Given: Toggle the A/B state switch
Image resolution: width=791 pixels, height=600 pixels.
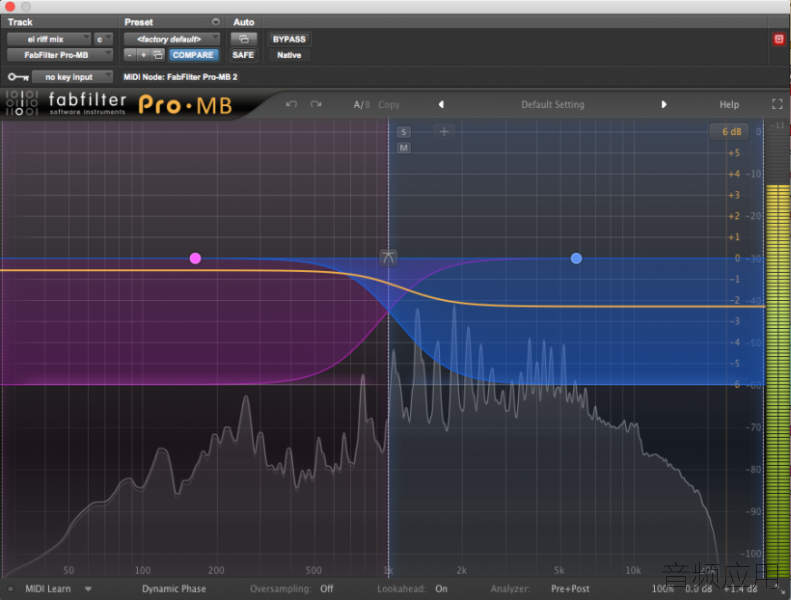Looking at the screenshot, I should [x=362, y=104].
